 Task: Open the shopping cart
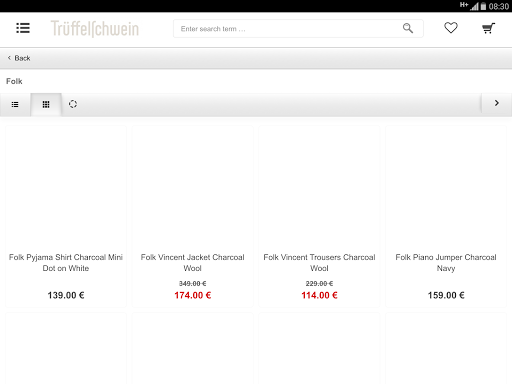pyautogui.click(x=488, y=28)
